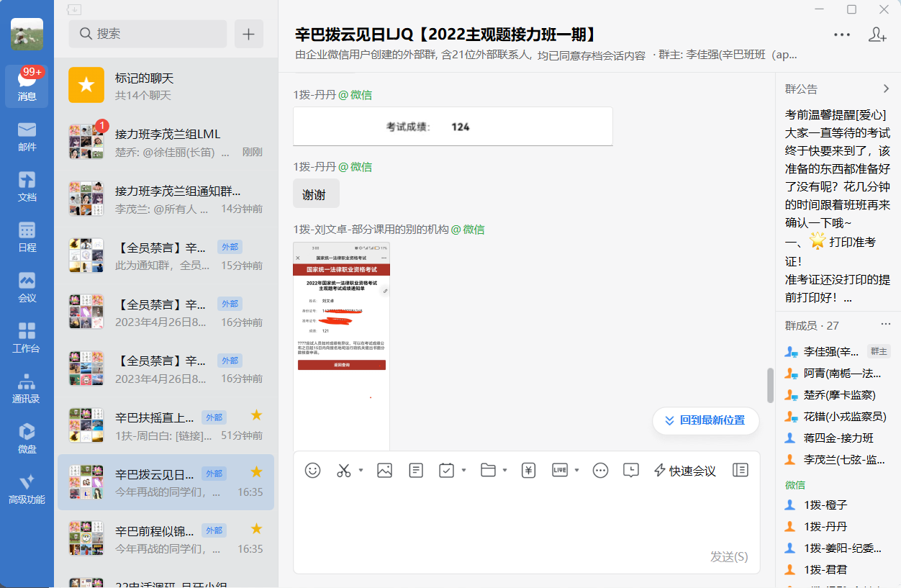Click the 谢谢 message bubble
Screen dimensions: 901x588
(316, 194)
